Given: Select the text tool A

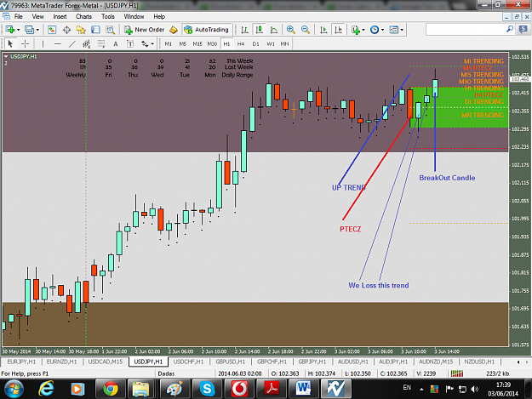Looking at the screenshot, I should pos(116,43).
